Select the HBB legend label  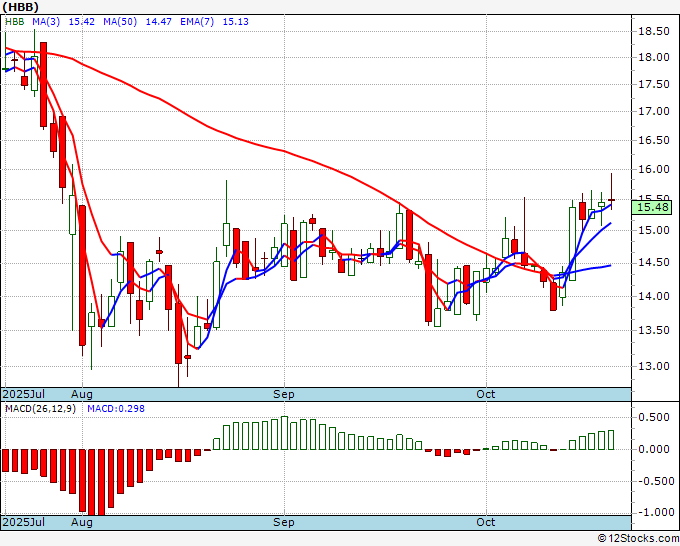tap(14, 22)
